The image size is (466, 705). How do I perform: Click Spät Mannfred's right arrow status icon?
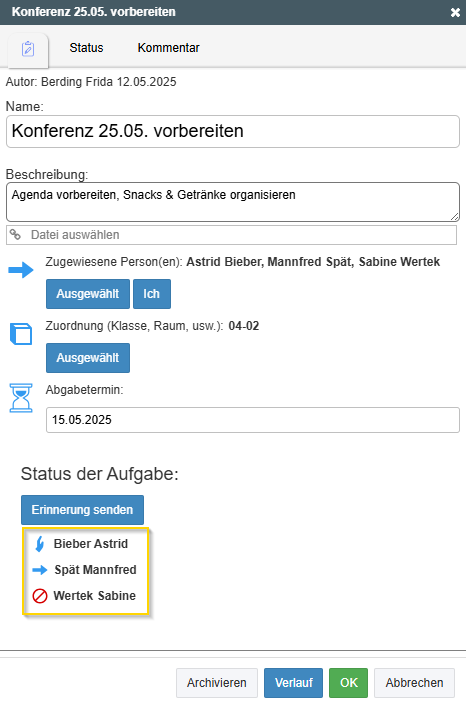tap(40, 570)
